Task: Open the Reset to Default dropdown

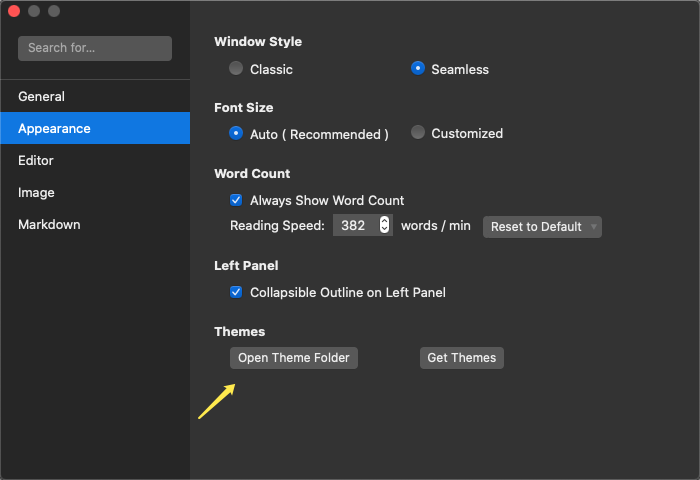Action: (x=542, y=227)
